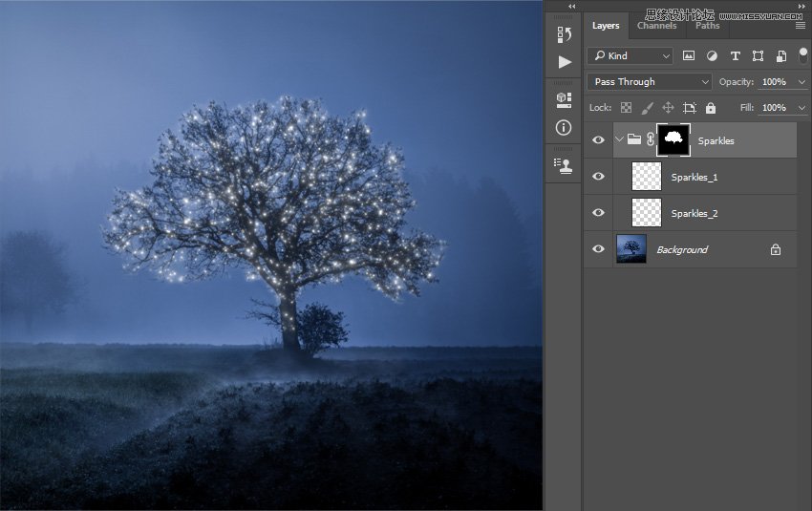Collapse the Sparkles group folder
812x511 pixels.
pyautogui.click(x=620, y=140)
